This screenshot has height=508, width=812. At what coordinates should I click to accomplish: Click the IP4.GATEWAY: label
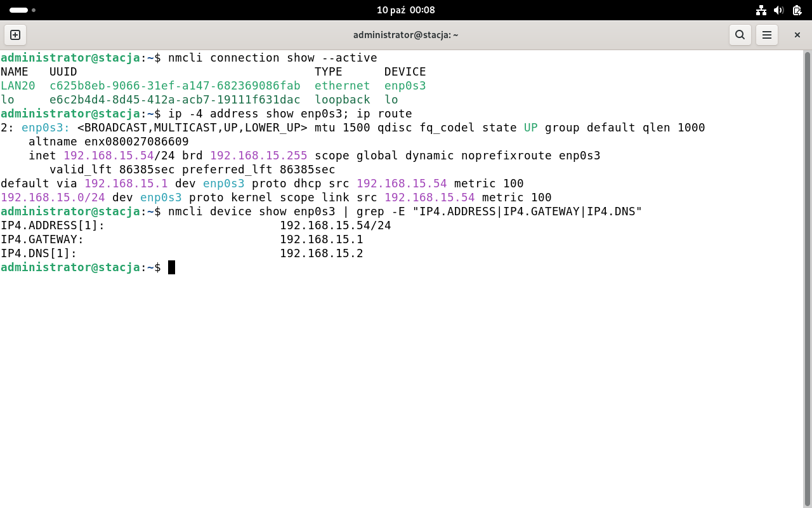point(43,239)
